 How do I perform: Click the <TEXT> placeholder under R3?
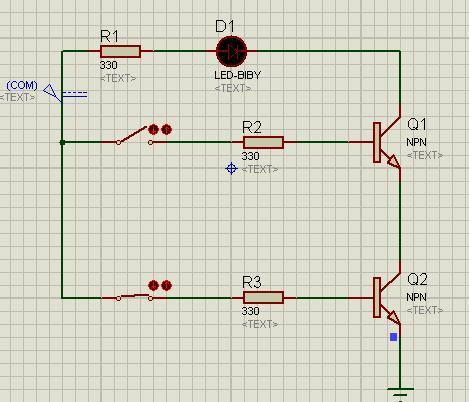click(x=260, y=324)
